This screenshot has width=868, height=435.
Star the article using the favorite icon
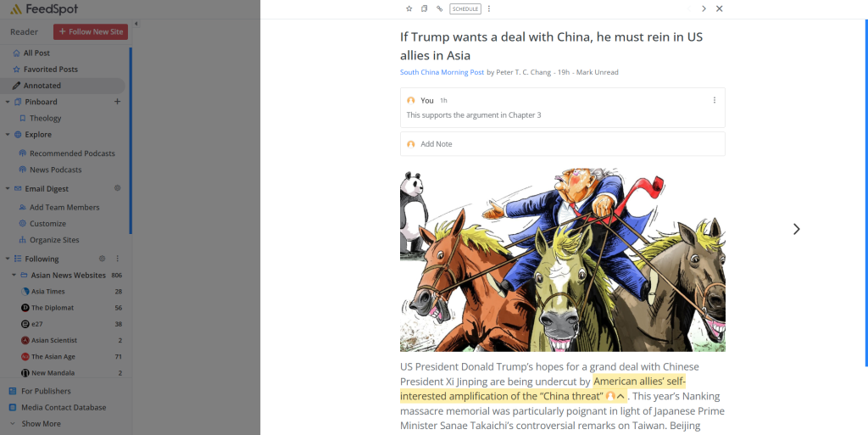tap(409, 8)
